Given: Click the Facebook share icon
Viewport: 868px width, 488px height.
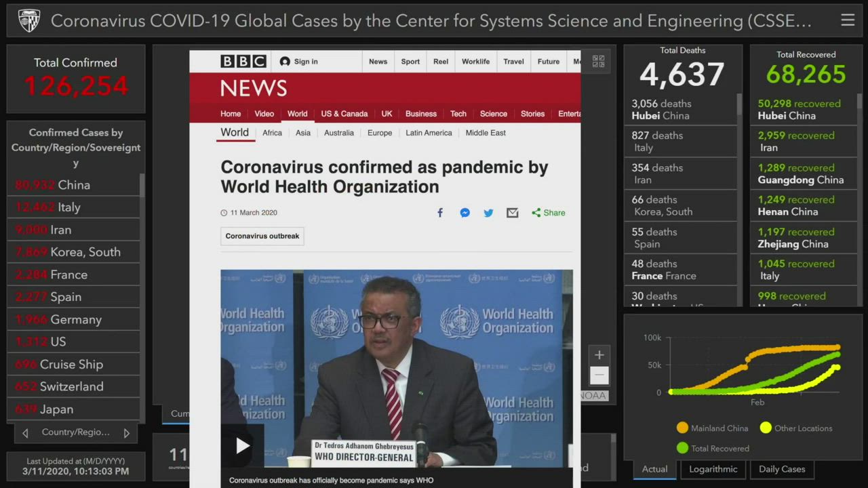Looking at the screenshot, I should (x=440, y=213).
